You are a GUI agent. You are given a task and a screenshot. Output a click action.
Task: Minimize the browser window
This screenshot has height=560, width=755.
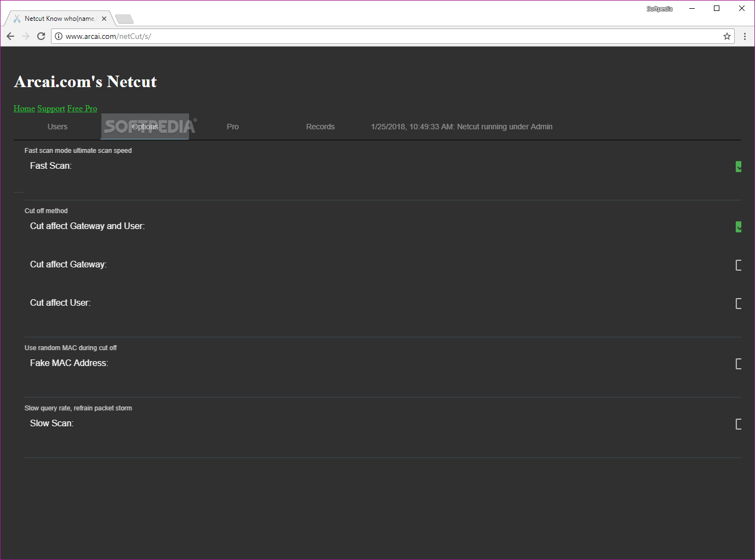[692, 8]
